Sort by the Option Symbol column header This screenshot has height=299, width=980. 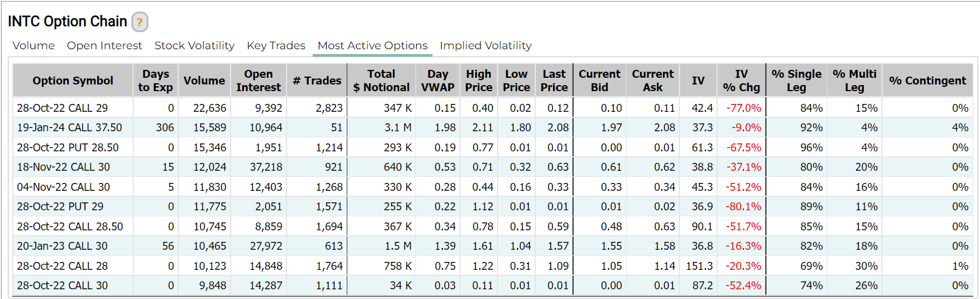pos(73,81)
